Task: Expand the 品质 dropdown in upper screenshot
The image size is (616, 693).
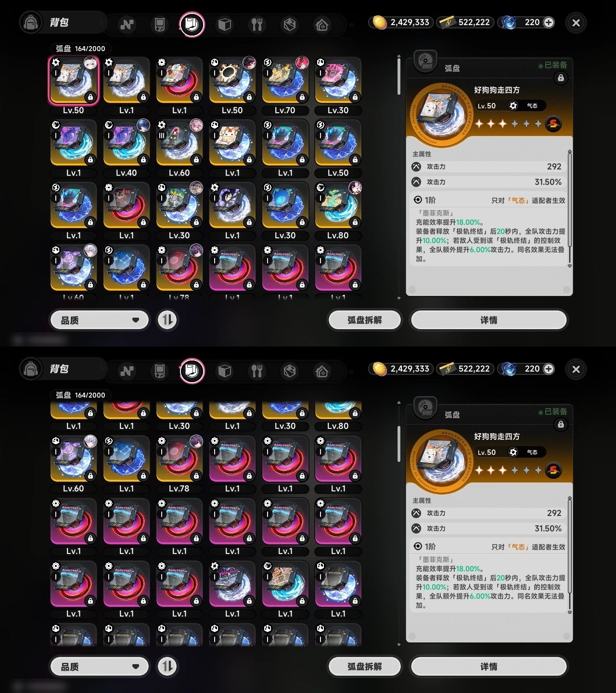Action: pos(100,320)
